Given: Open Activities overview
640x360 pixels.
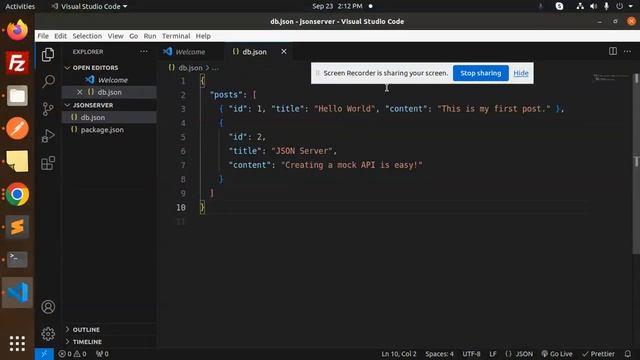Looking at the screenshot, I should [x=20, y=6].
